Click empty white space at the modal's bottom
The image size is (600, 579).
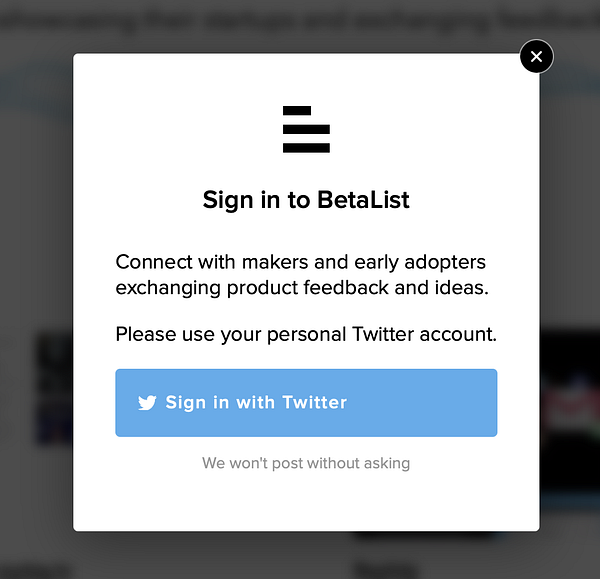pos(306,505)
